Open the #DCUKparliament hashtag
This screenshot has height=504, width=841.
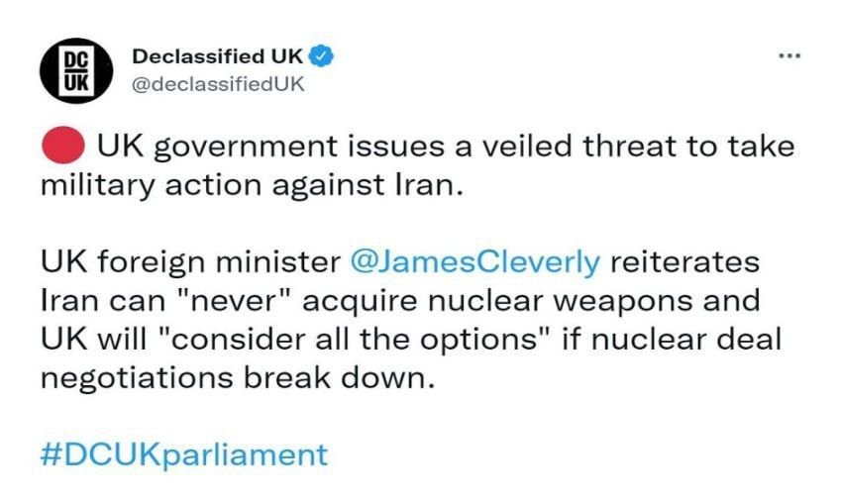click(184, 455)
